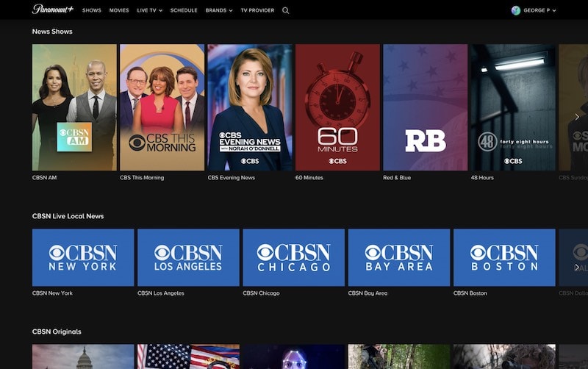Select the 60 Minutes stopwatch poster
The image size is (588, 369).
337,107
